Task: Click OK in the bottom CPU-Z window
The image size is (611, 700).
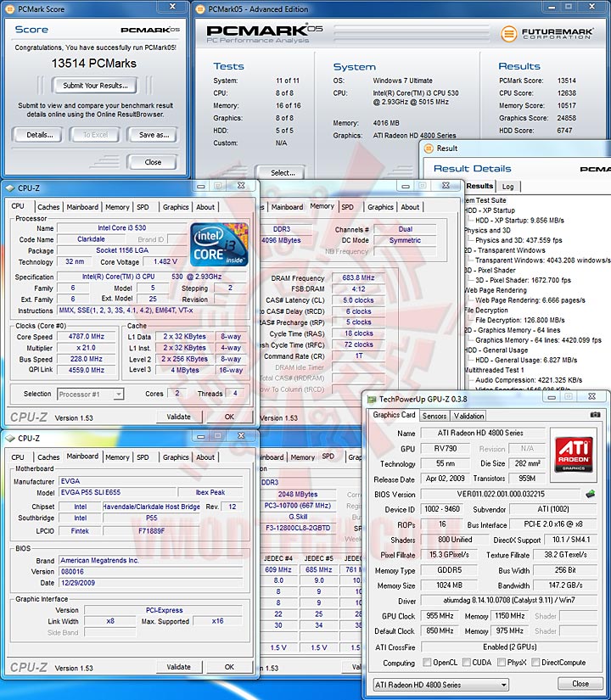Action: [229, 667]
